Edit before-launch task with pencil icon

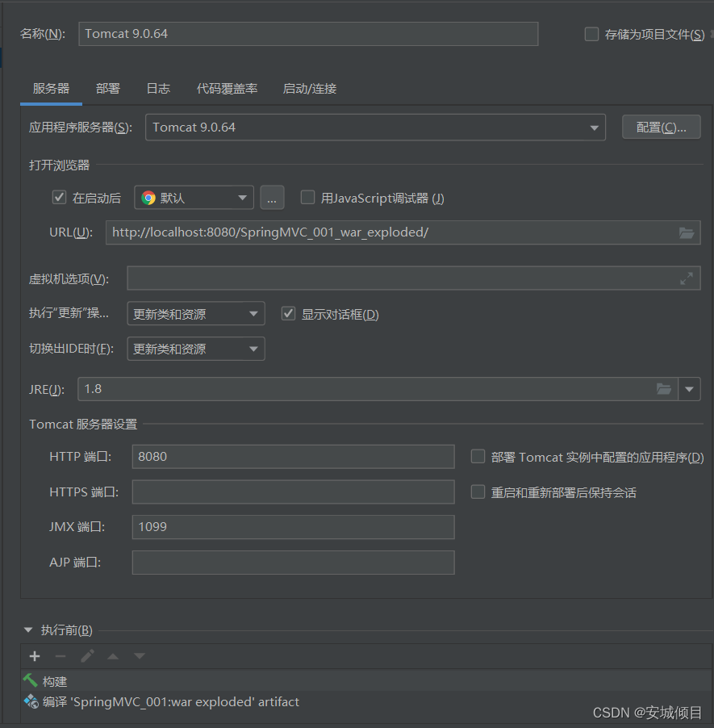[87, 656]
